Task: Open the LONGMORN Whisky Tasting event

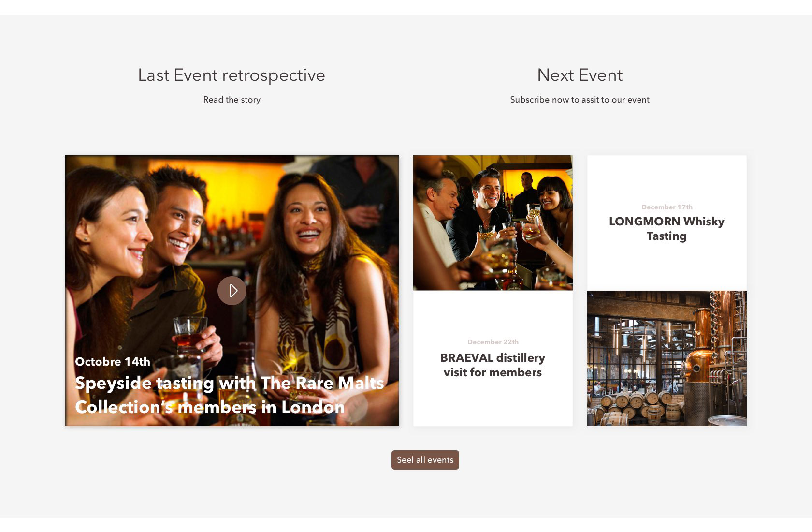Action: [667, 229]
